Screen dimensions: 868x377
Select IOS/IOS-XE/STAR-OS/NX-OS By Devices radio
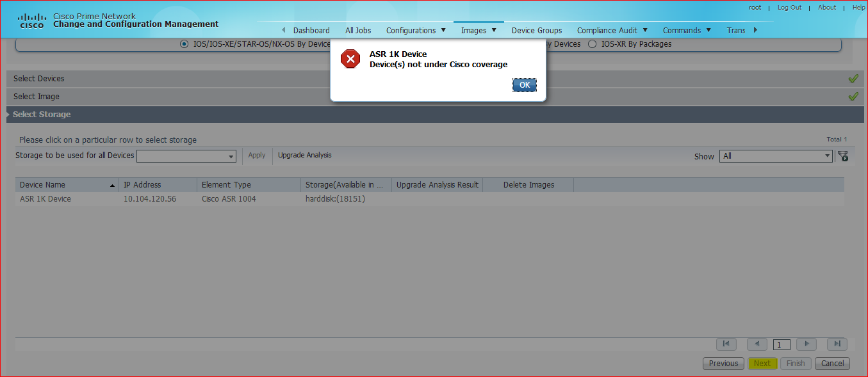(x=184, y=44)
